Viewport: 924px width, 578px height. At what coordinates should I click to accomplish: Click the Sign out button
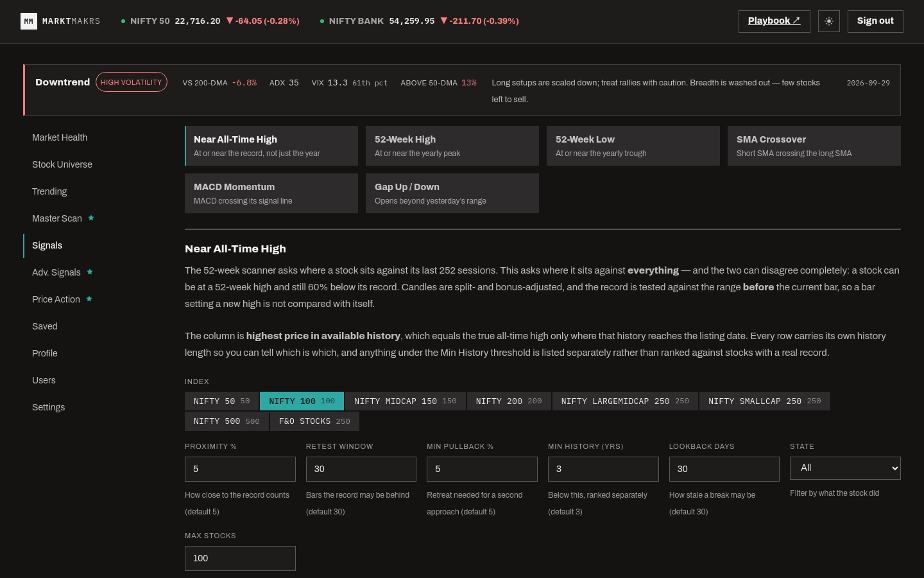(875, 21)
